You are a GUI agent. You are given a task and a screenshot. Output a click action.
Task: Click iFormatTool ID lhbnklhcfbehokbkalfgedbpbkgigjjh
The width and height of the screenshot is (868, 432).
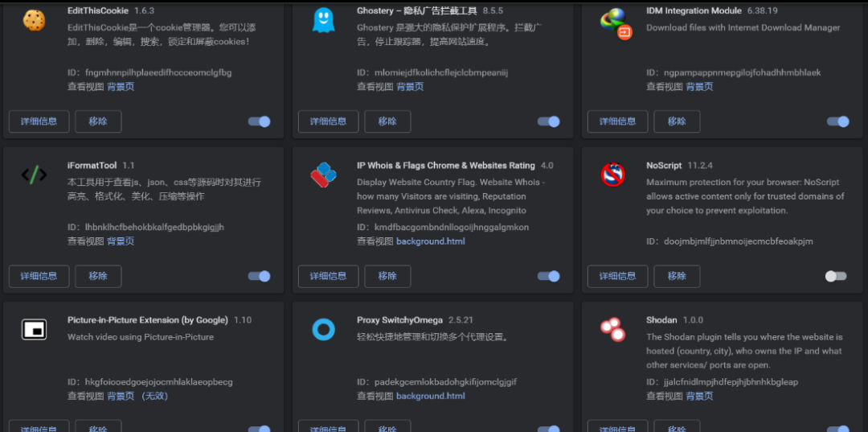click(x=154, y=227)
